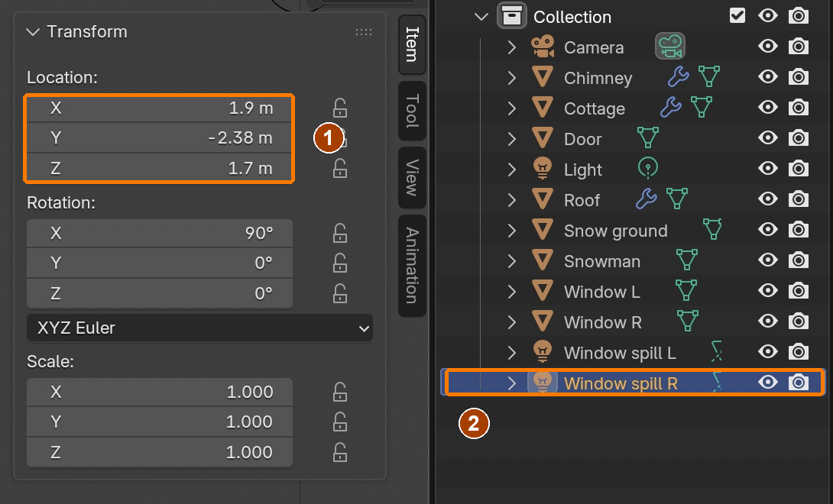
Task: Expand the Window spill R row
Action: (x=511, y=383)
